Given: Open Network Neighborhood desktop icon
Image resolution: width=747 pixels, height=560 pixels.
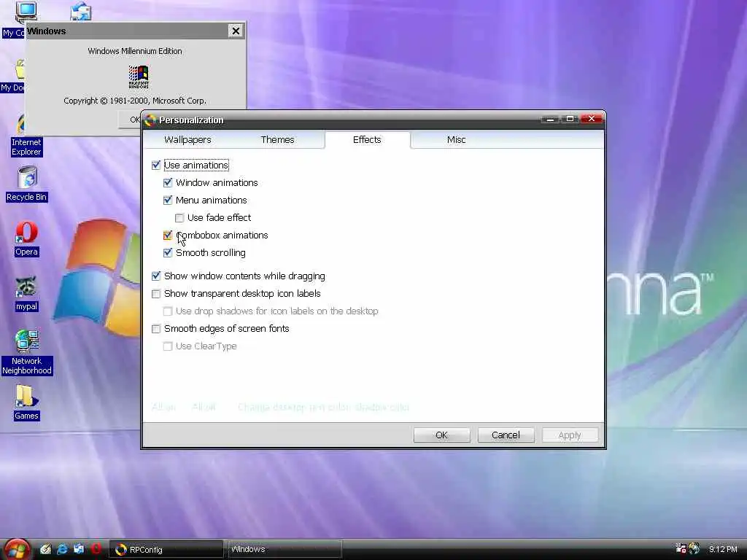Looking at the screenshot, I should [27, 352].
